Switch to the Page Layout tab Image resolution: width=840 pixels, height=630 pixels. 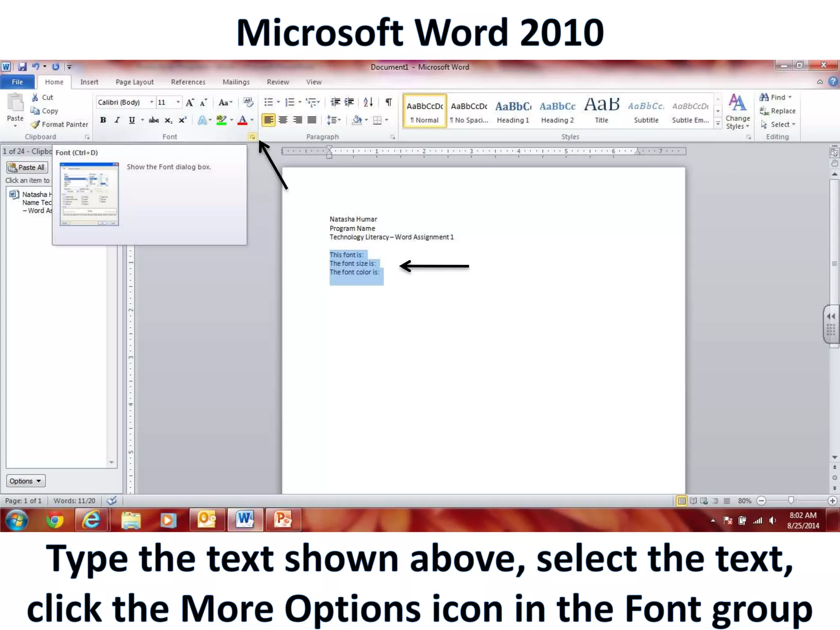(x=135, y=82)
